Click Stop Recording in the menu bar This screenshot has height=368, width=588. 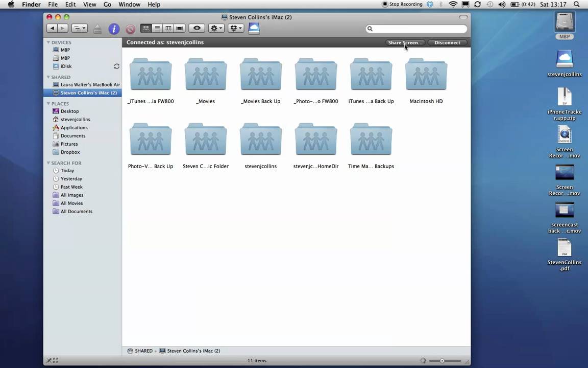[402, 5]
